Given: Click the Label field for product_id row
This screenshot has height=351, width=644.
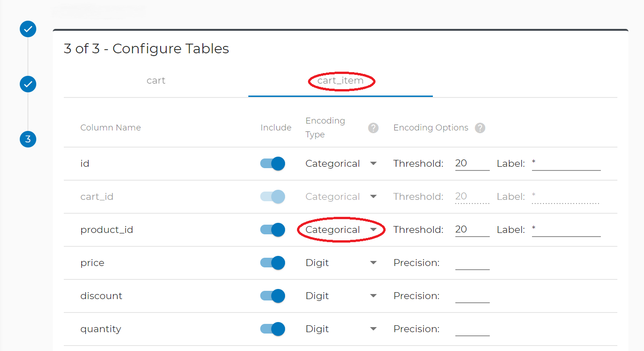Looking at the screenshot, I should (566, 230).
